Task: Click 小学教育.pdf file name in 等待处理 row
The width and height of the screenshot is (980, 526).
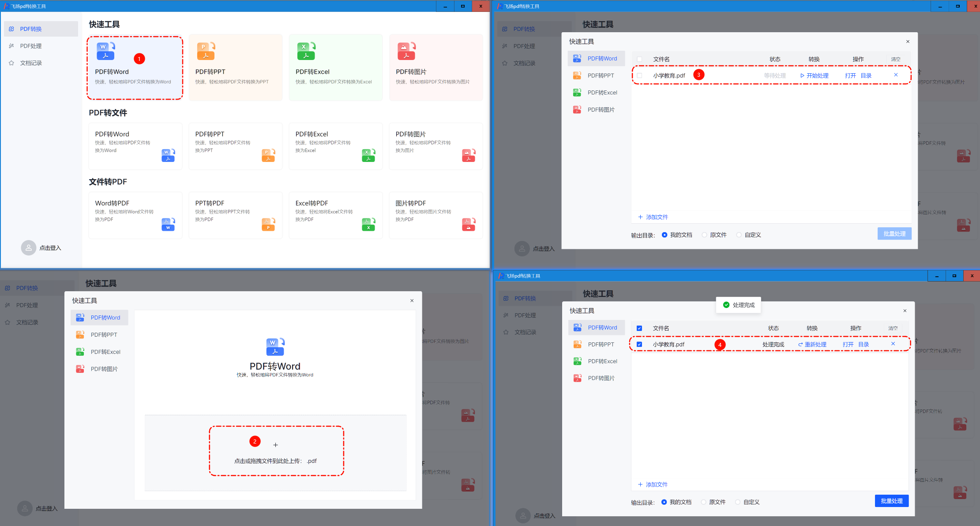Action: [x=669, y=75]
